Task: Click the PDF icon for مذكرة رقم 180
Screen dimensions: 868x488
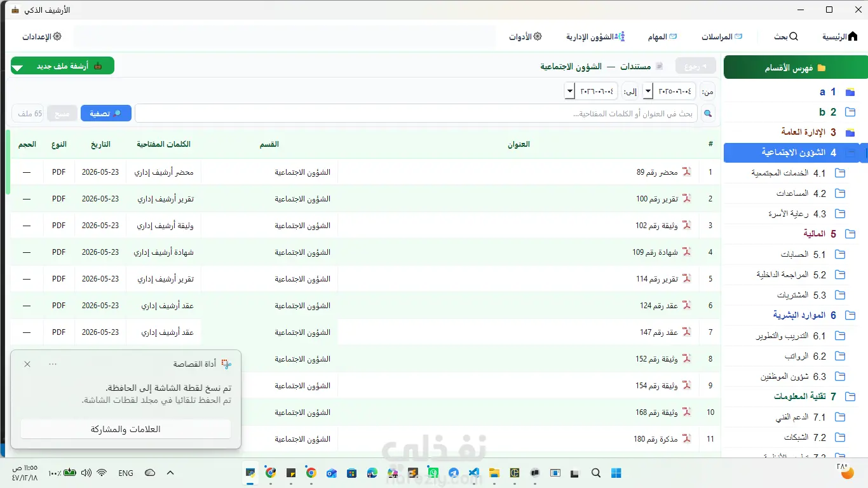Action: 686,438
